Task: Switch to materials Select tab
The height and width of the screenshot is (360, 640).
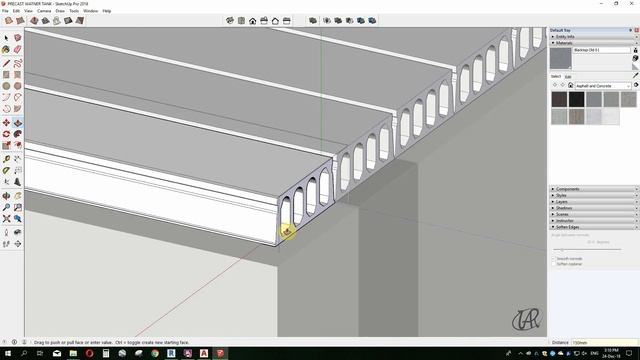Action: [x=556, y=76]
